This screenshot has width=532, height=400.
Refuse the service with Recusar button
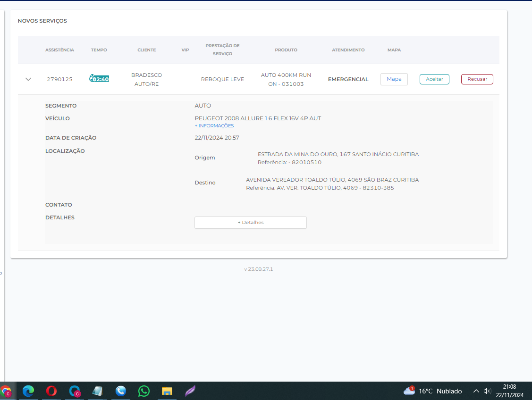tap(477, 79)
